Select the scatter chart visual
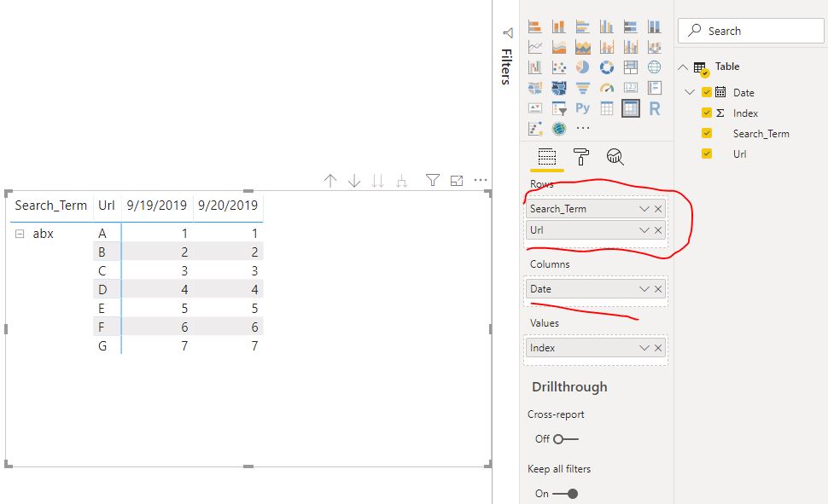 click(x=559, y=67)
